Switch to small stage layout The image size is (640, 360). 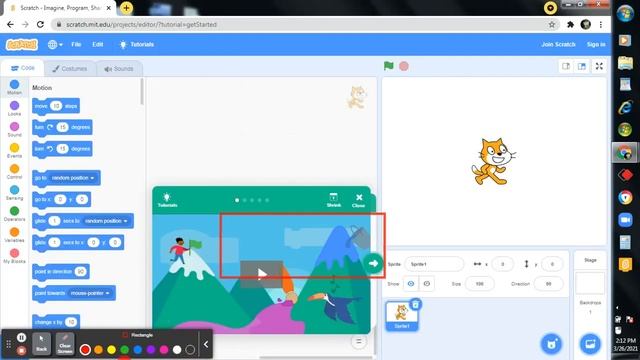[x=566, y=66]
